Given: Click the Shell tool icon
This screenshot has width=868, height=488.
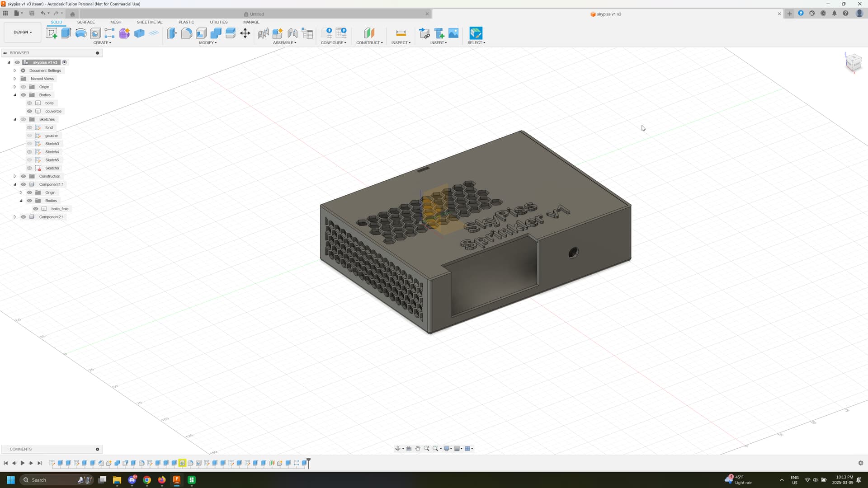Looking at the screenshot, I should 201,33.
